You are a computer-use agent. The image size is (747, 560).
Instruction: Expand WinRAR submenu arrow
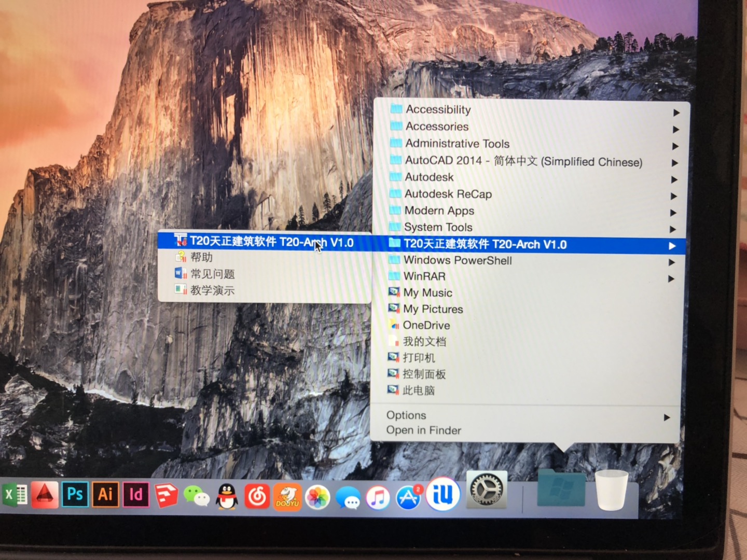click(671, 279)
